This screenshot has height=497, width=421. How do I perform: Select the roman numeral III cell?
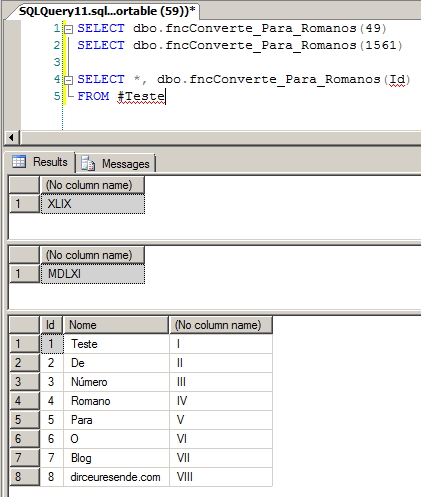221,382
